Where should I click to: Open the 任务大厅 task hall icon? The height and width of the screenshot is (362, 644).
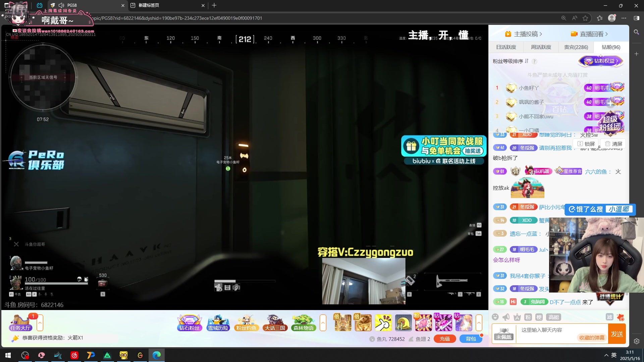[20, 323]
